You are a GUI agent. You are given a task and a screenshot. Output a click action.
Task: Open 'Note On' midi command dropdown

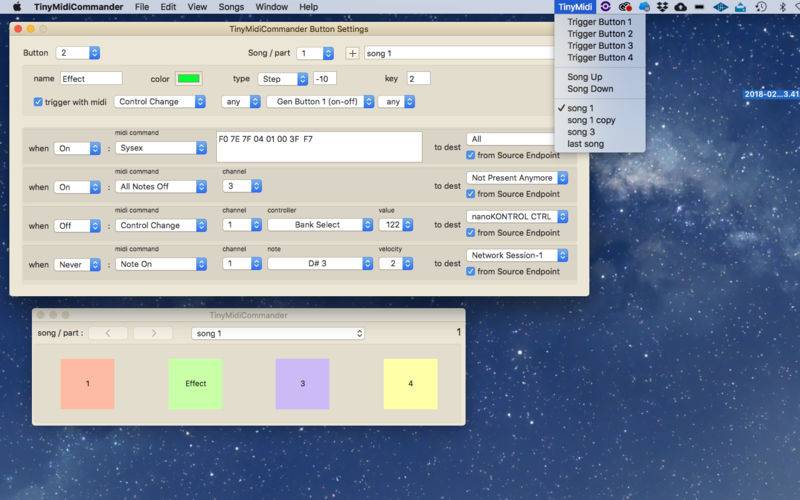point(161,264)
